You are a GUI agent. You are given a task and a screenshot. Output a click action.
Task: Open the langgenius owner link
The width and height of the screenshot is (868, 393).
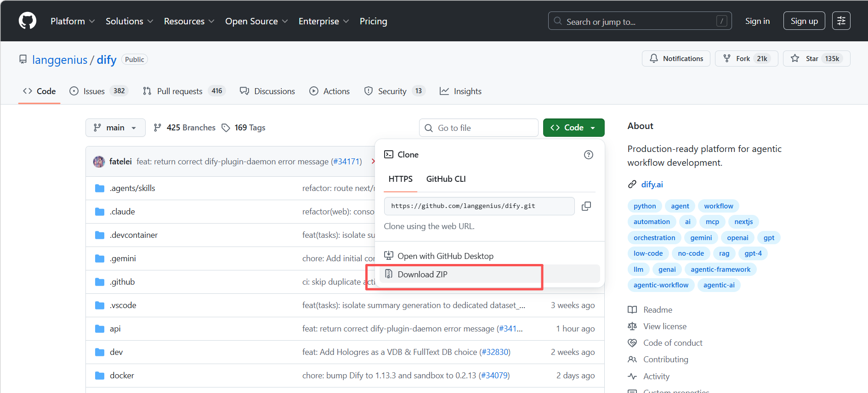tap(60, 60)
